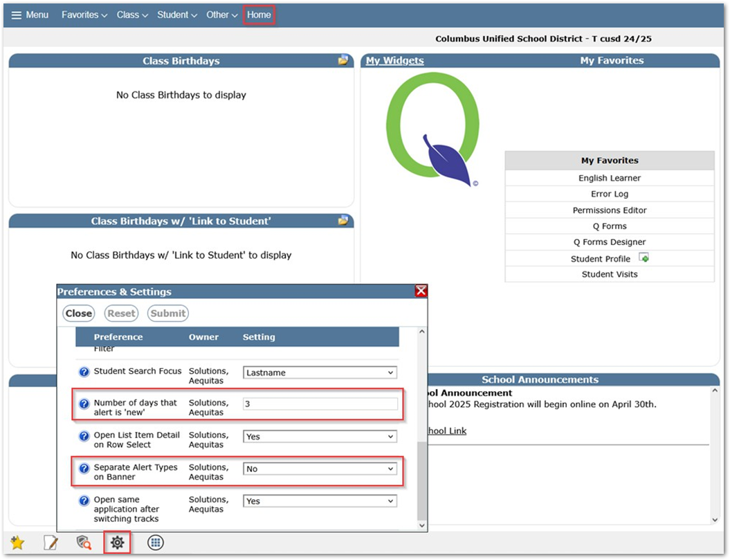Click the folder icon on Class Birthdays widget
The image size is (730, 560).
point(343,60)
